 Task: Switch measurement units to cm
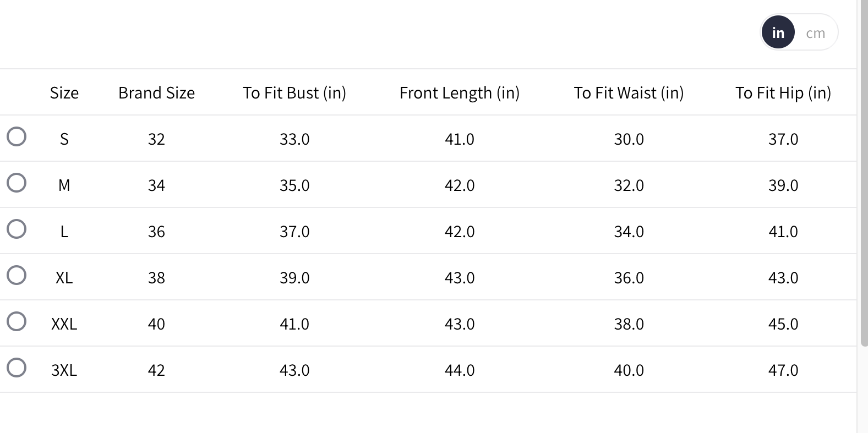[815, 33]
